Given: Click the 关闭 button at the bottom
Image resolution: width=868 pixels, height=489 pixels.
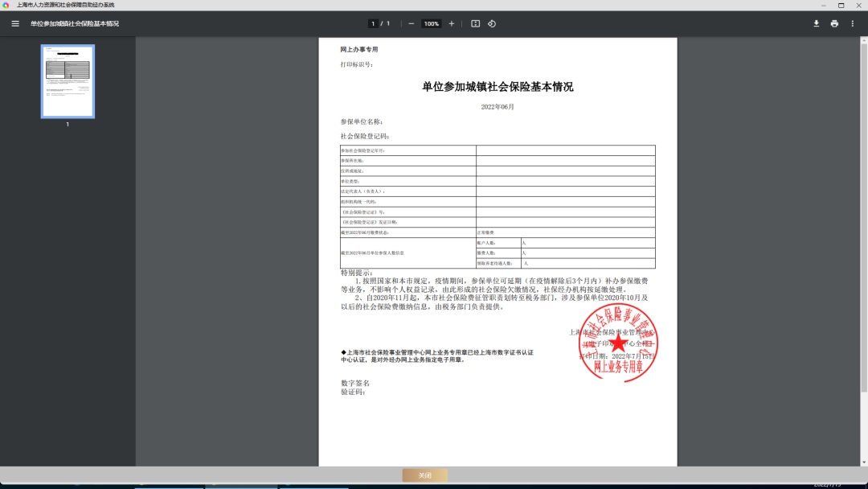Looking at the screenshot, I should [x=424, y=475].
